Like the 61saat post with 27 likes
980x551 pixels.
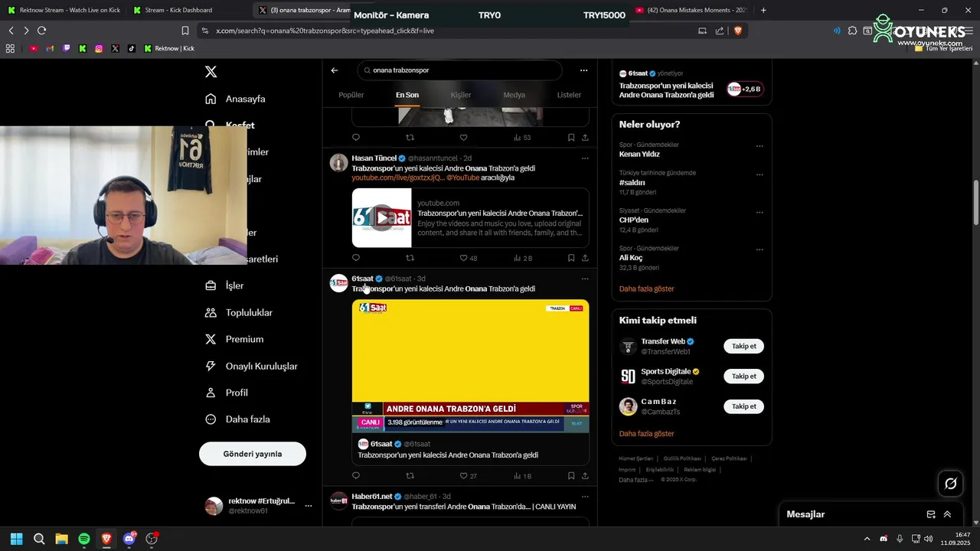[x=468, y=476]
